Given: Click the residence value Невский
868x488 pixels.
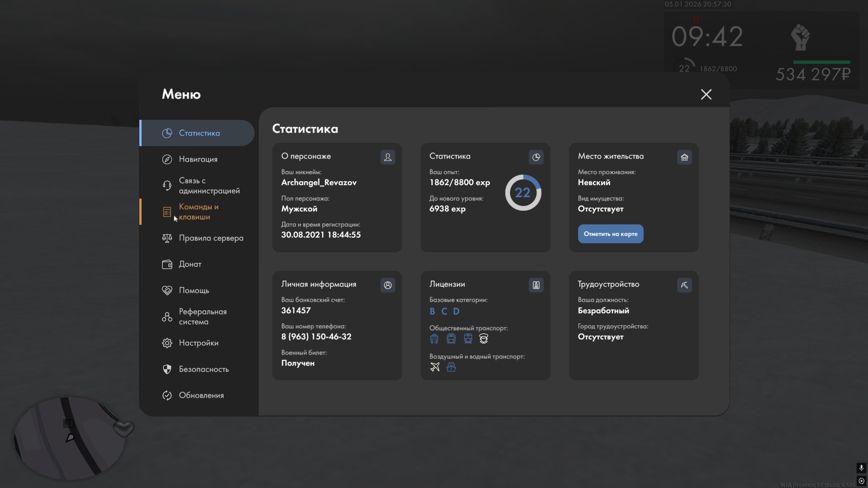Looking at the screenshot, I should (594, 182).
